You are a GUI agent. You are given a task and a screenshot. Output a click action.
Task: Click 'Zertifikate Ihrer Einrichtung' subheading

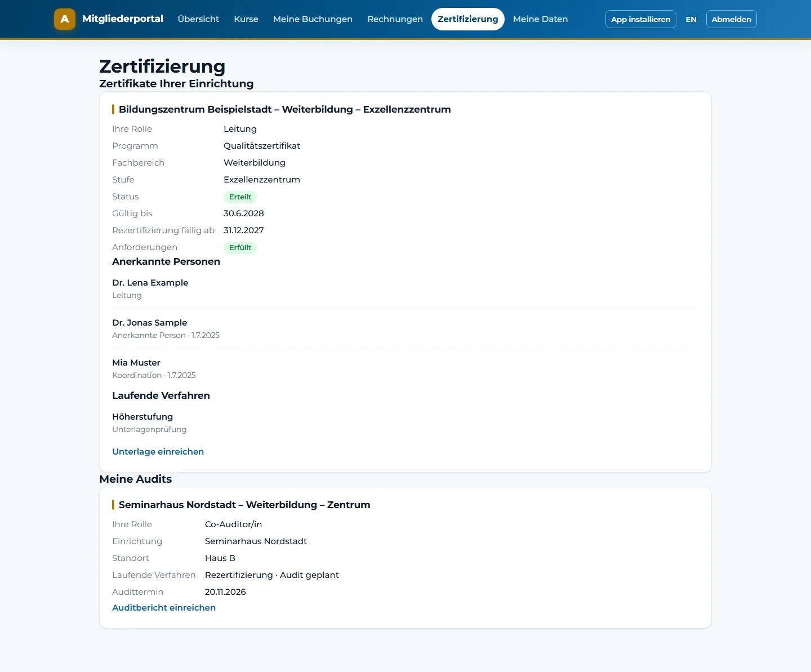176,84
